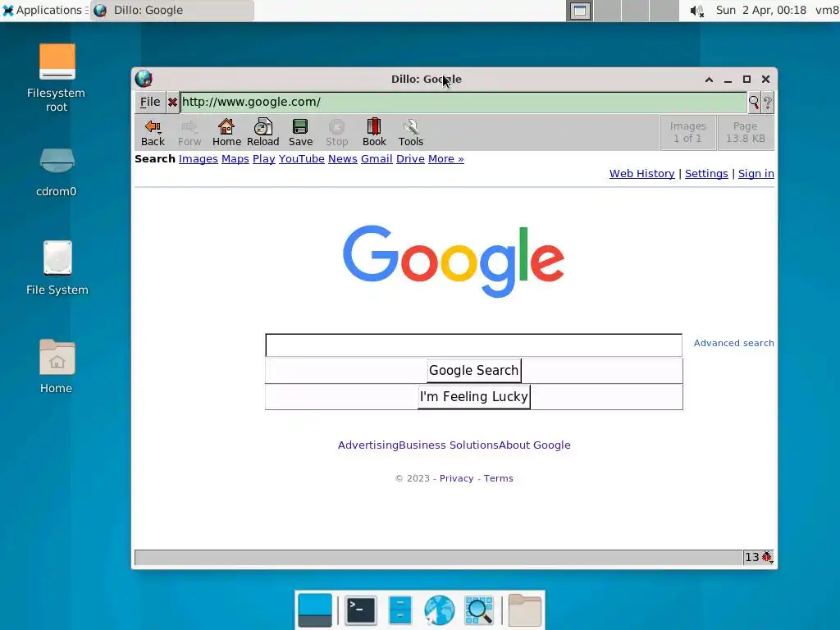Switch to the first workspace in pager
Viewport: 840px width, 630px height.
point(580,11)
